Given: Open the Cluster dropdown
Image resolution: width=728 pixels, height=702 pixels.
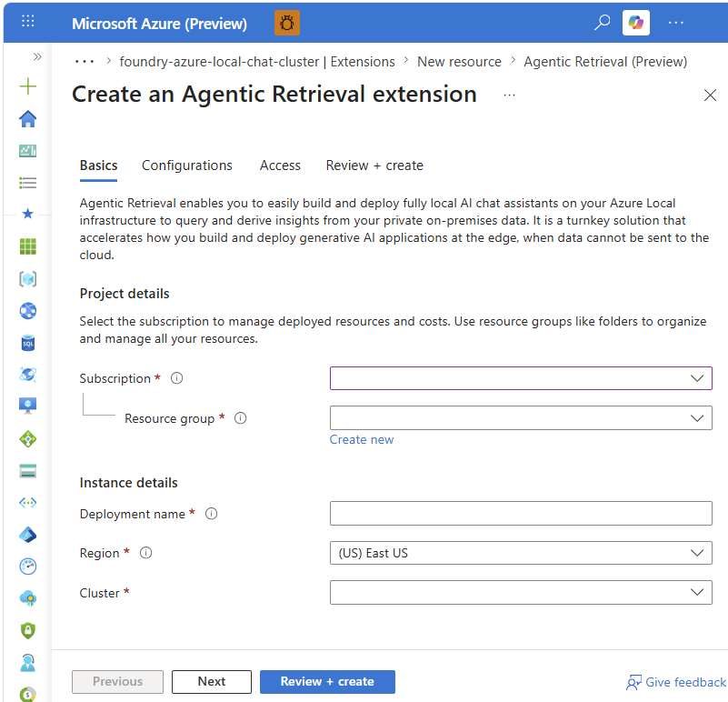Looking at the screenshot, I should (521, 592).
